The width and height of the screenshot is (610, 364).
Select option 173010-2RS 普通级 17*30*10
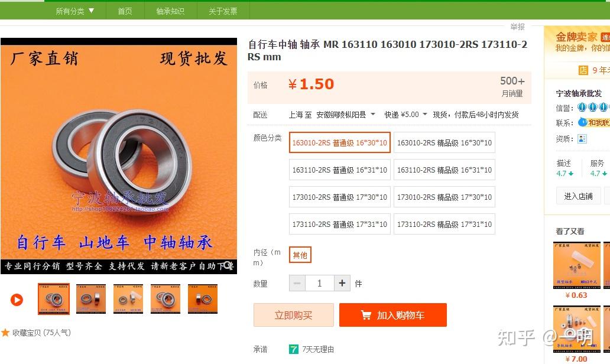340,197
